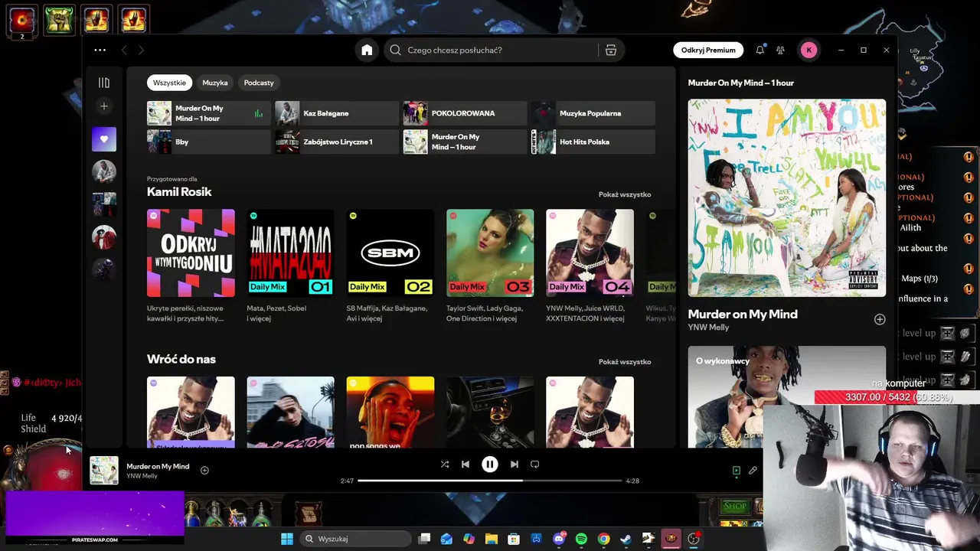Open the Muzyka Popularna shortcut tile
The image size is (980, 551).
[593, 113]
